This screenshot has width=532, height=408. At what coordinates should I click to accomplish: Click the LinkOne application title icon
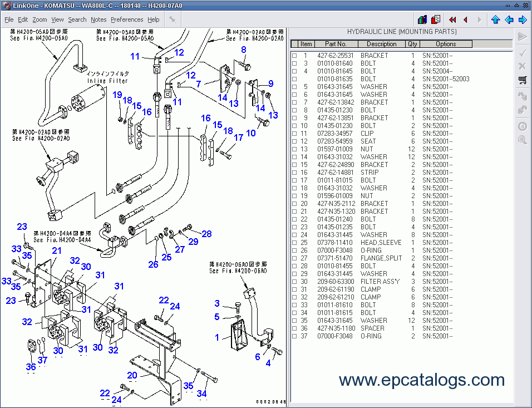[7, 6]
